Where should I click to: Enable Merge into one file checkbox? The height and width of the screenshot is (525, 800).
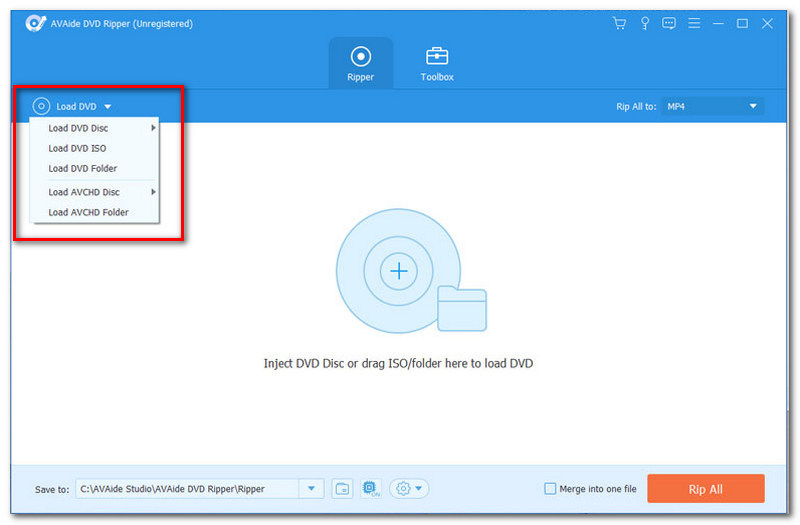point(550,489)
